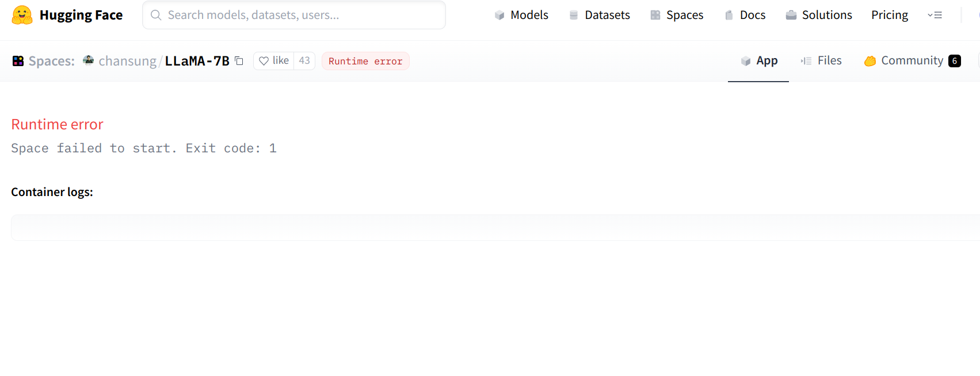
Task: Expand the more-options menu next to Pricing
Action: click(x=935, y=15)
